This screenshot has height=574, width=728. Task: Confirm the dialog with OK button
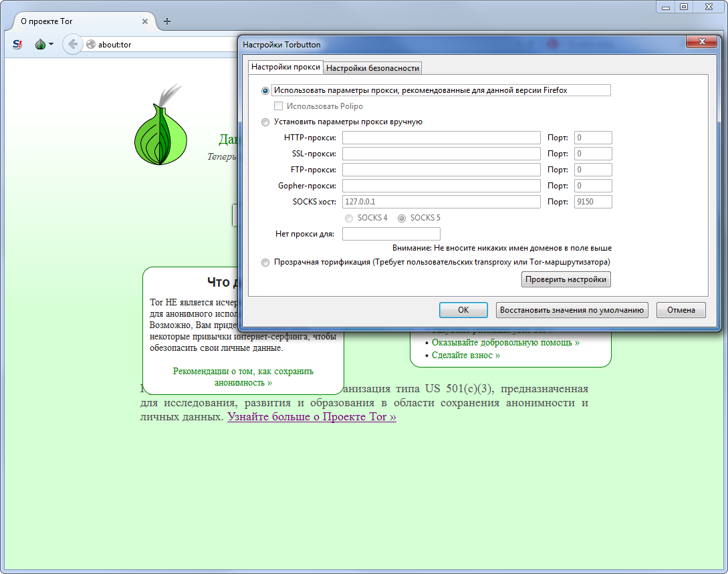(463, 310)
